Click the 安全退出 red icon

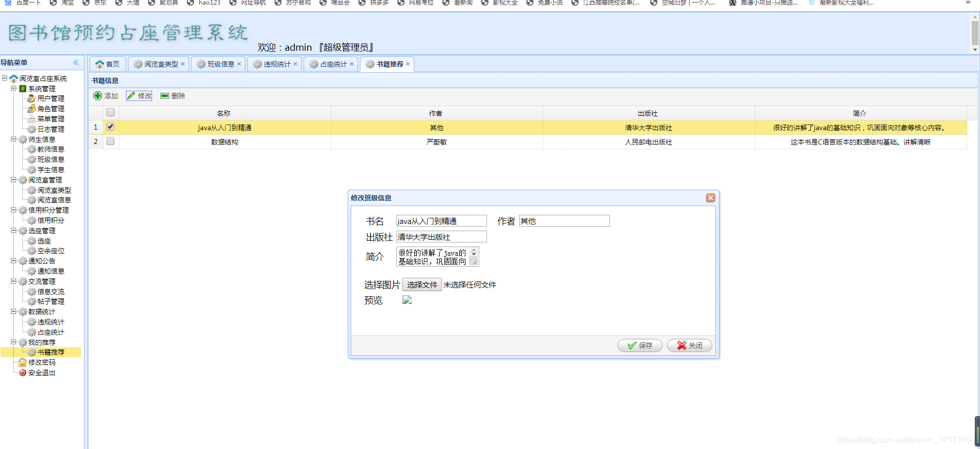point(23,373)
